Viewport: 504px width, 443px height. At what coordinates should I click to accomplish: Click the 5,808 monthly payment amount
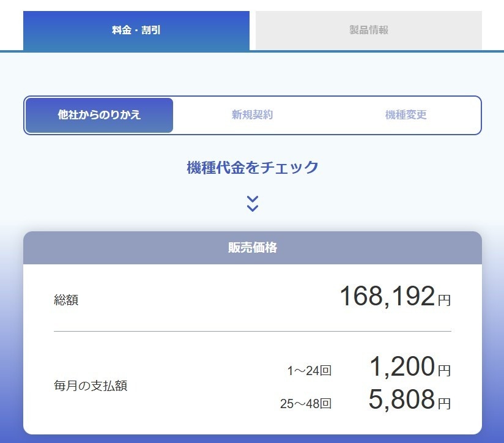tap(401, 400)
